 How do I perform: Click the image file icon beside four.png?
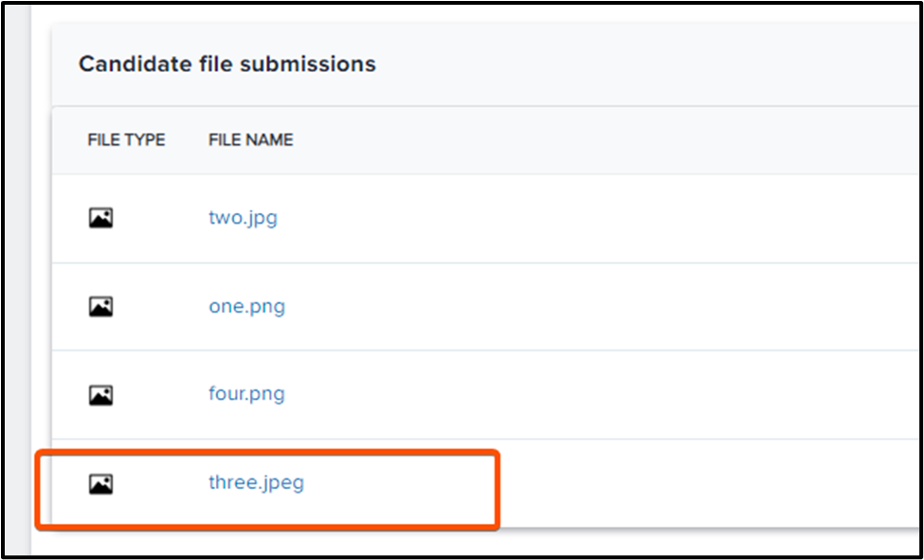100,394
